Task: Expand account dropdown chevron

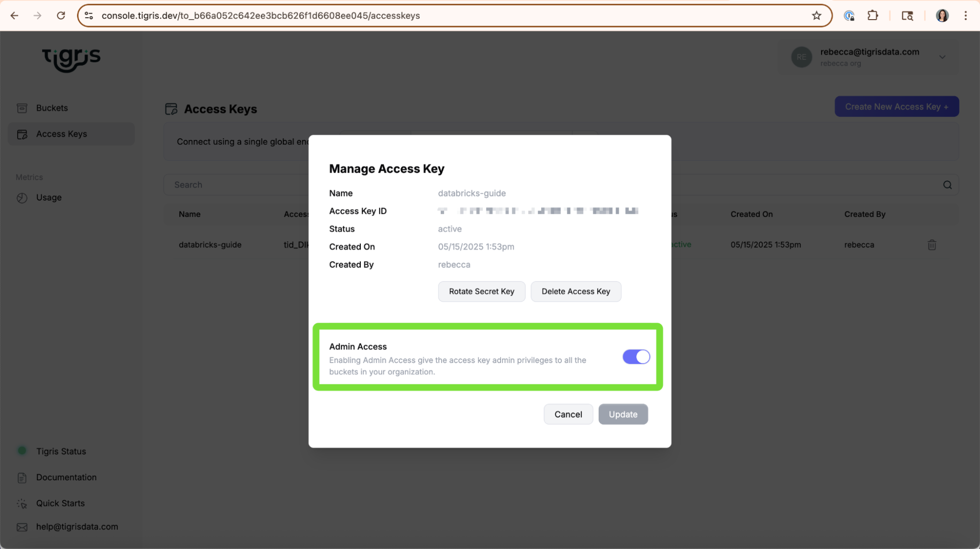Action: (x=942, y=57)
